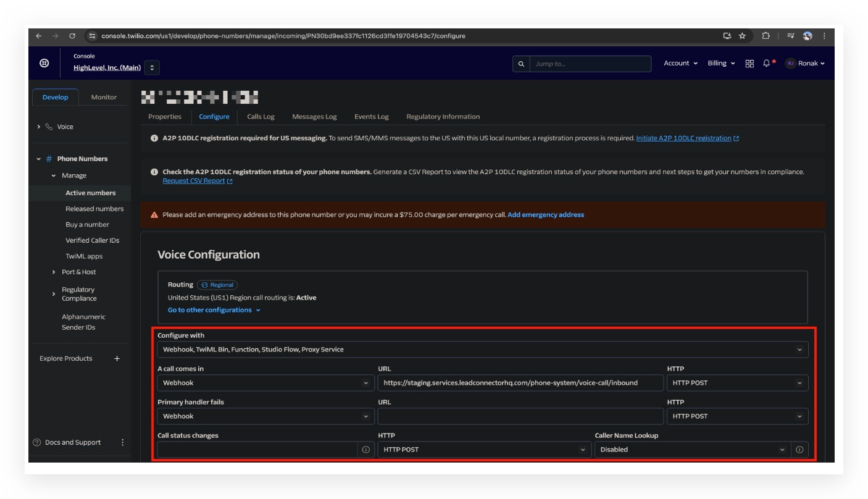Open Verified Caller IDs in sidebar

pos(93,240)
